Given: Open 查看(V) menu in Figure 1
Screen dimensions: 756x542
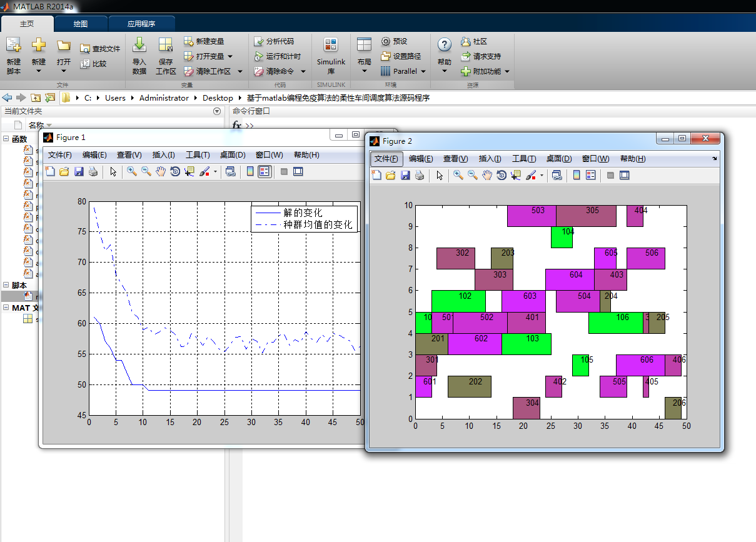Looking at the screenshot, I should click(x=129, y=155).
